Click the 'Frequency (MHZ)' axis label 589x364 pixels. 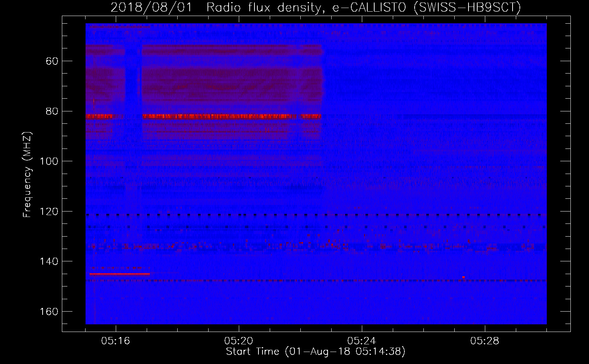click(x=27, y=175)
